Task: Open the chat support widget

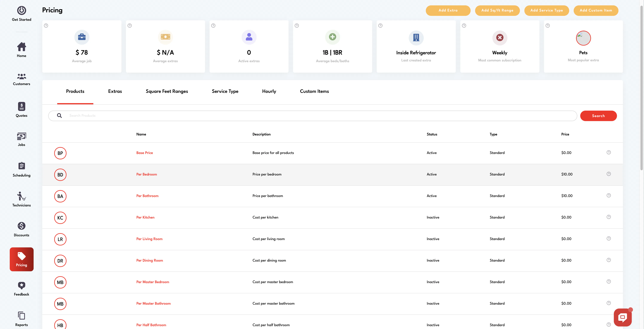Action: point(622,317)
